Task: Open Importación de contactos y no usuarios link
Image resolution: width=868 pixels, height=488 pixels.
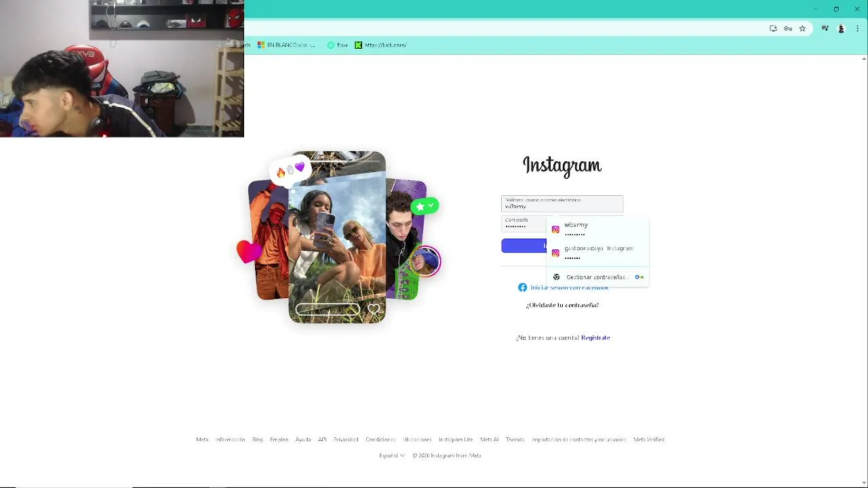Action: 579,439
